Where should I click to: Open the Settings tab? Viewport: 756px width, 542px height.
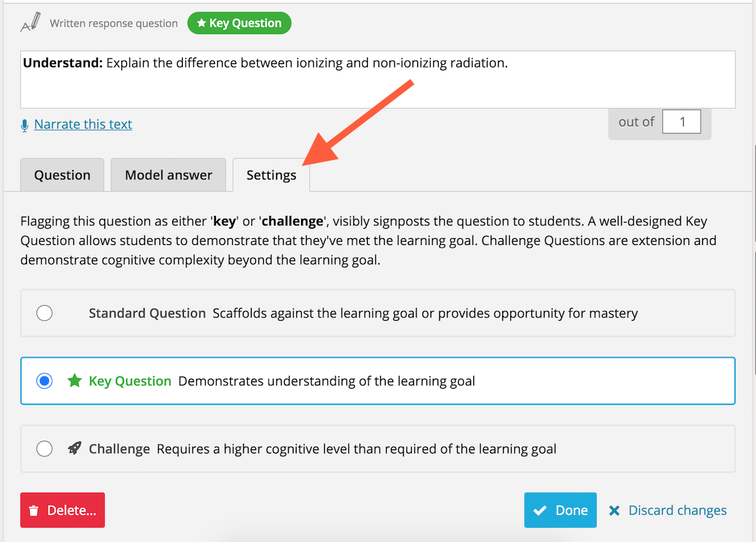(x=271, y=175)
